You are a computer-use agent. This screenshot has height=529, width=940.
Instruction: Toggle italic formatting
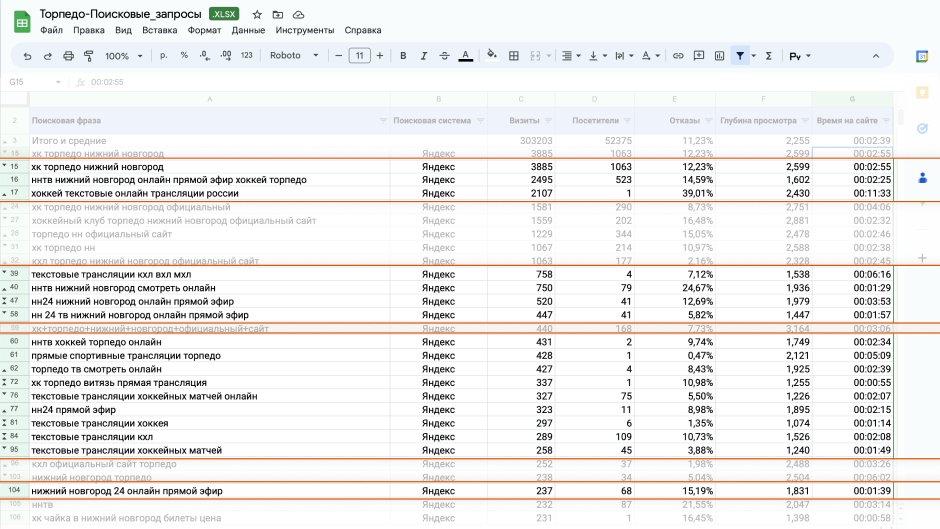[x=424, y=56]
